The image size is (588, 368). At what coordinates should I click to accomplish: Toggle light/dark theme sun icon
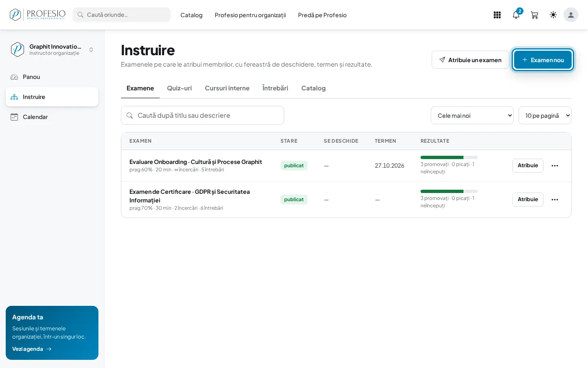[553, 15]
